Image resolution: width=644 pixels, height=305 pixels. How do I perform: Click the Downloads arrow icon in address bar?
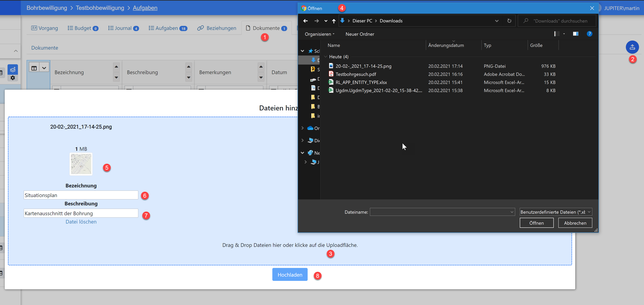(x=342, y=20)
